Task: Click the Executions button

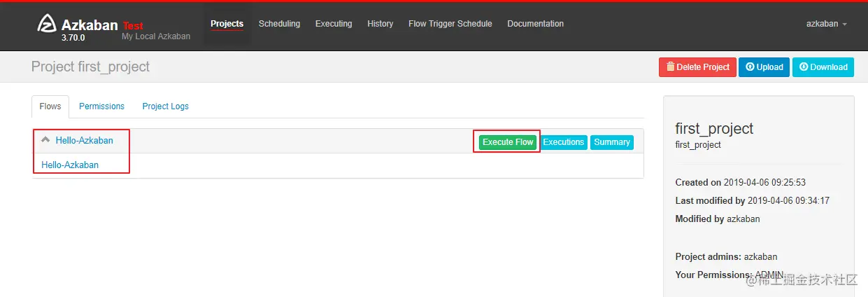Action: pyautogui.click(x=564, y=142)
